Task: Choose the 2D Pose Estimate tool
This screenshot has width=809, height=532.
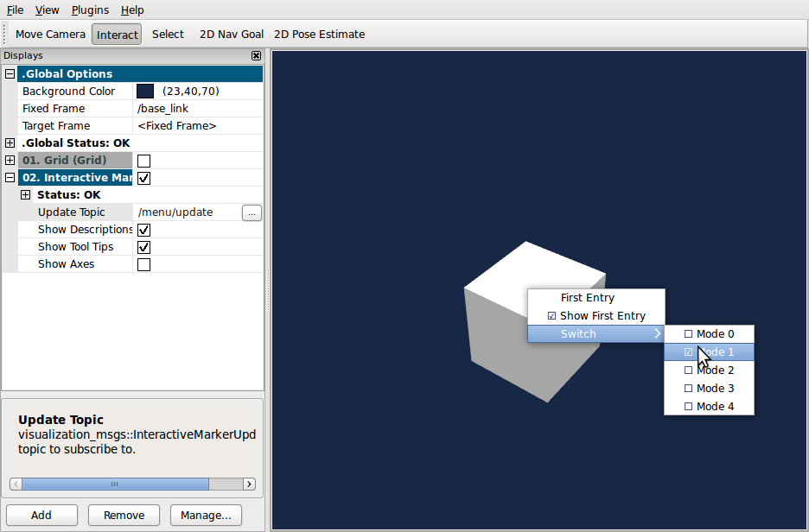Action: [319, 35]
